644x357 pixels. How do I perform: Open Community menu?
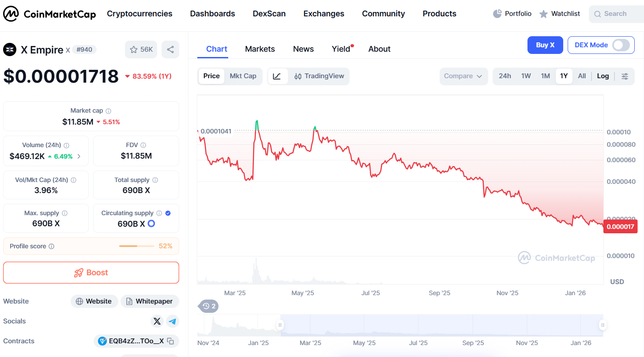click(383, 14)
